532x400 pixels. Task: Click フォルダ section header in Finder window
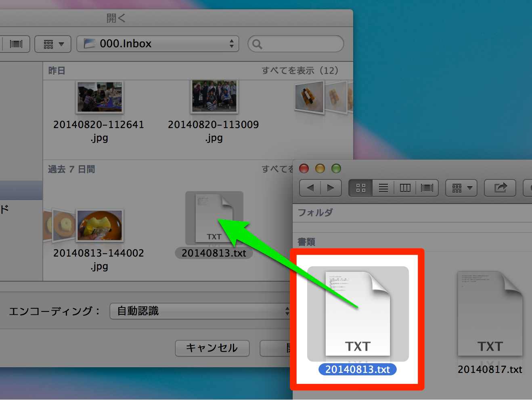coord(315,213)
